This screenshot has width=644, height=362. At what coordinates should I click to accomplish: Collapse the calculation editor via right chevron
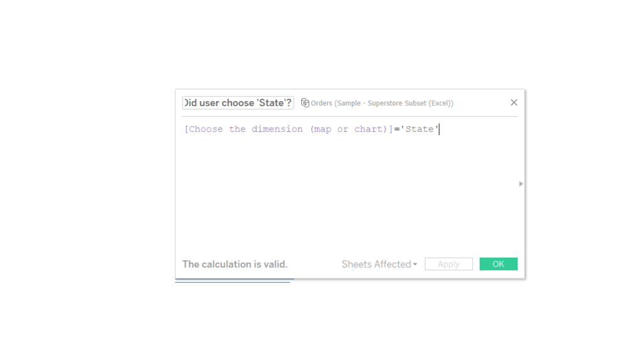click(521, 184)
